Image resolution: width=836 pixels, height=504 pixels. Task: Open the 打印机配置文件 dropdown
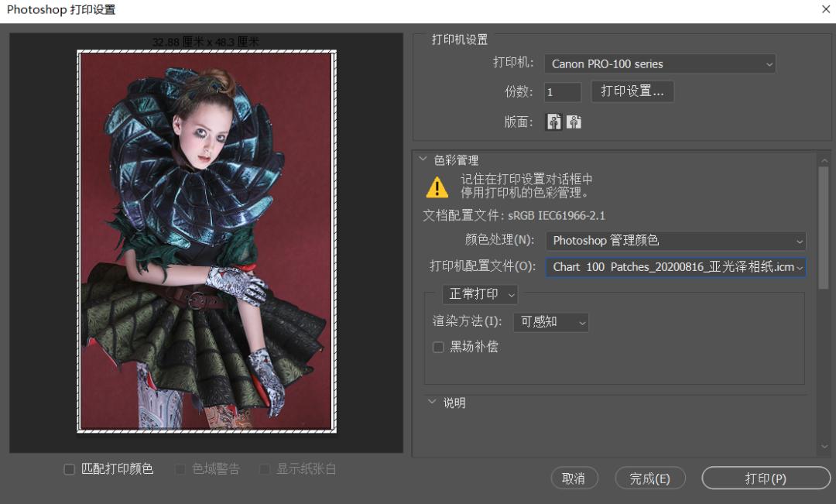click(675, 267)
